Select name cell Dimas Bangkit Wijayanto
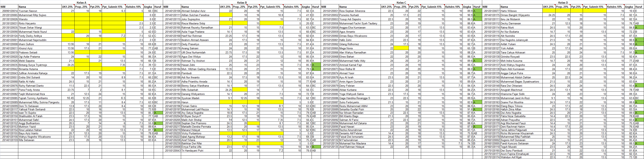 click(x=521, y=15)
